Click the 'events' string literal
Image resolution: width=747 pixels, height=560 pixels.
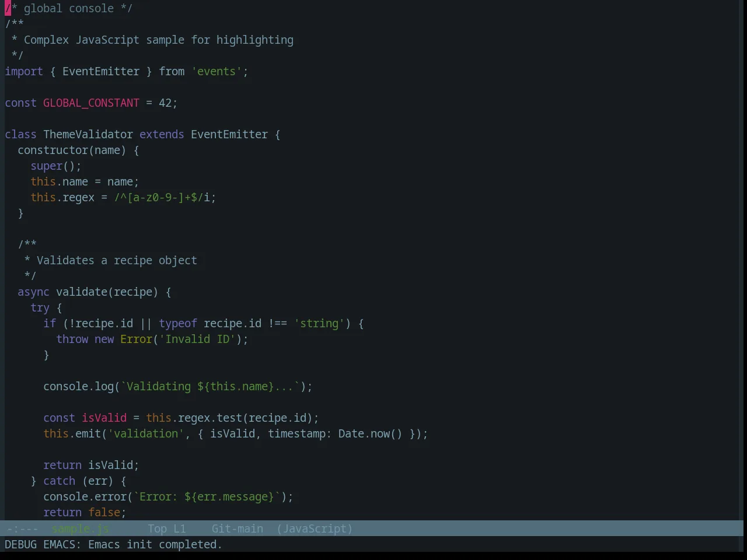217,71
